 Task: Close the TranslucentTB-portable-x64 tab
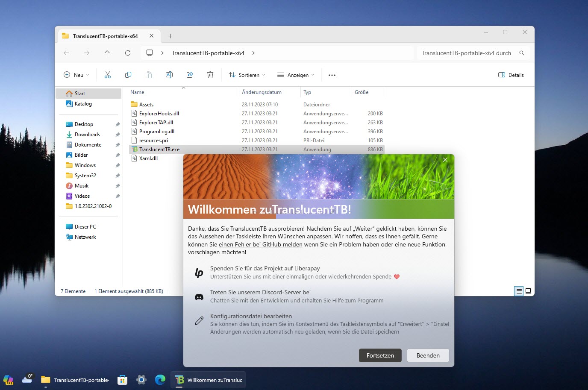(x=151, y=36)
